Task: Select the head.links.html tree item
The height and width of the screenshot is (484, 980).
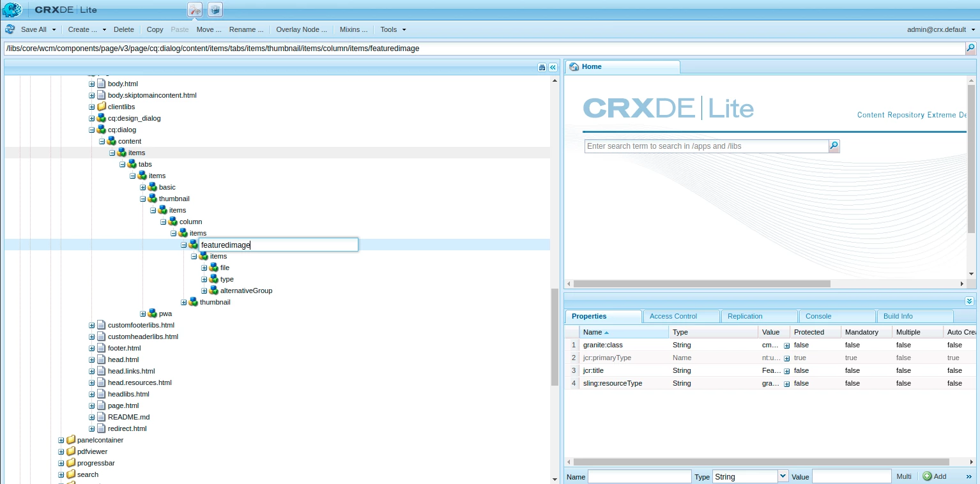Action: click(131, 371)
